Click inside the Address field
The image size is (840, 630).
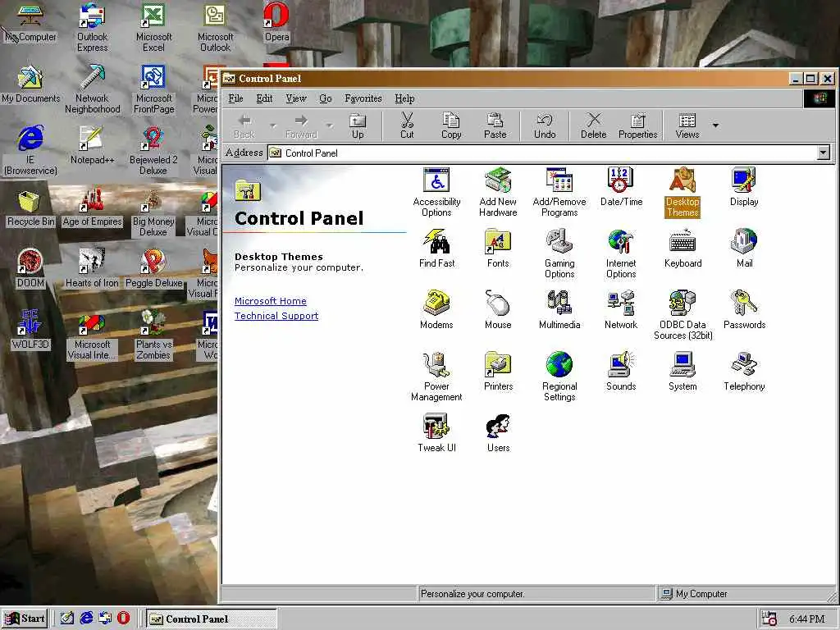tap(542, 153)
